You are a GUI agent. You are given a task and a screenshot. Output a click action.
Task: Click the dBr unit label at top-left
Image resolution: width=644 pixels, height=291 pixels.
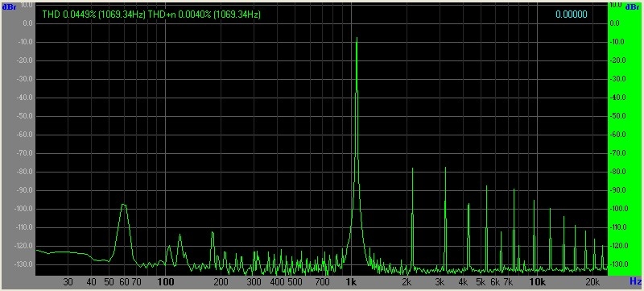point(9,7)
